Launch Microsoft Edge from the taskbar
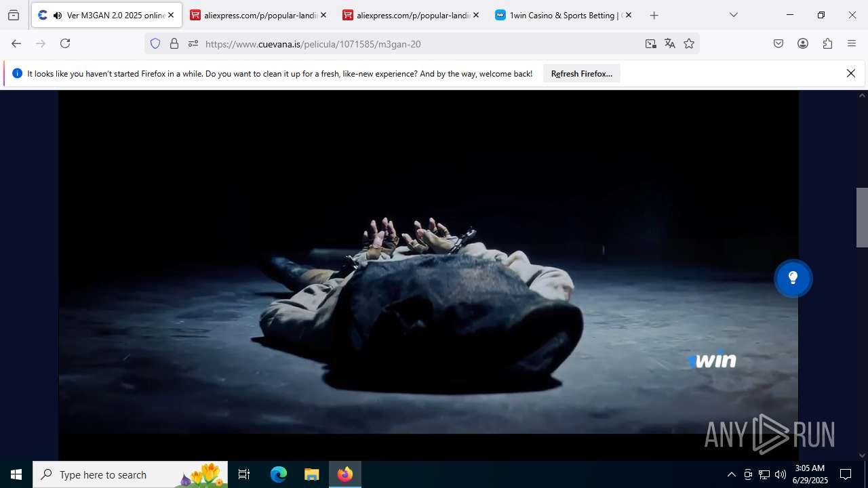Image resolution: width=868 pixels, height=488 pixels. pyautogui.click(x=279, y=474)
